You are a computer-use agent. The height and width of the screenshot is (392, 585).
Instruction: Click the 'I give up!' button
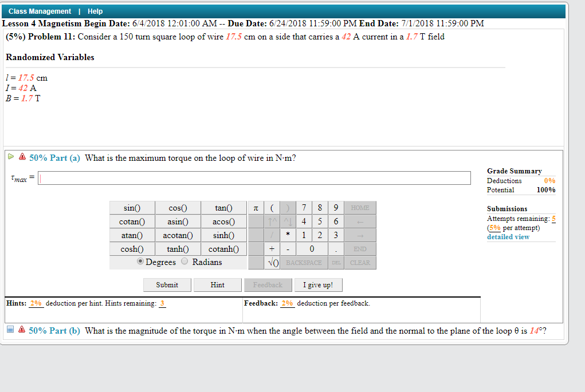(318, 285)
